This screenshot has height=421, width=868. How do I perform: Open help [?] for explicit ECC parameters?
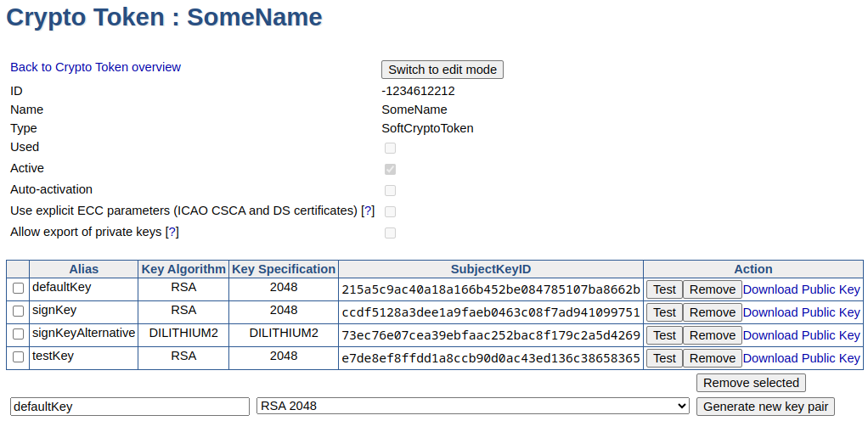click(x=368, y=210)
